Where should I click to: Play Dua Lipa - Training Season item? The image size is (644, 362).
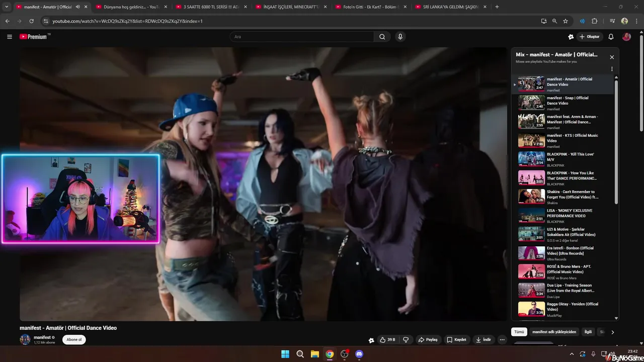point(563,290)
